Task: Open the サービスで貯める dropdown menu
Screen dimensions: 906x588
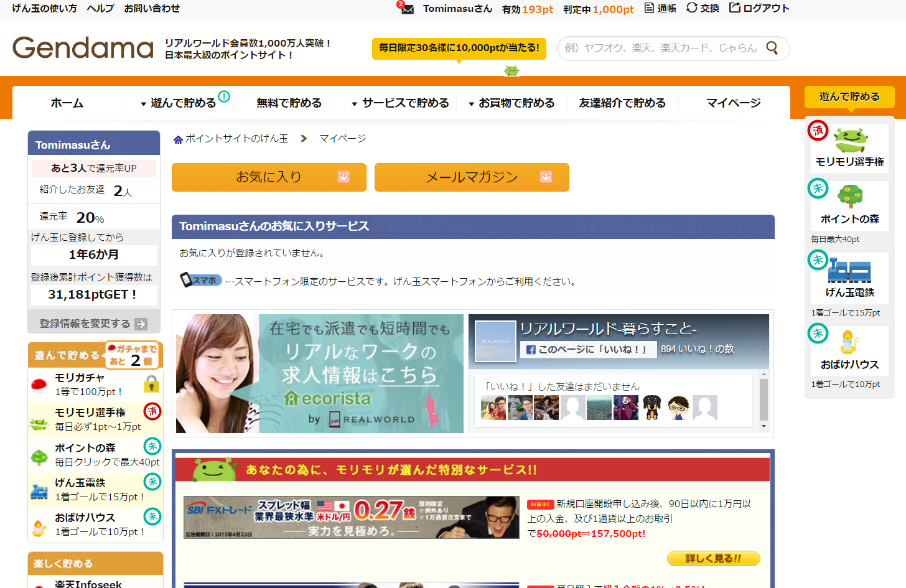Action: coord(400,103)
